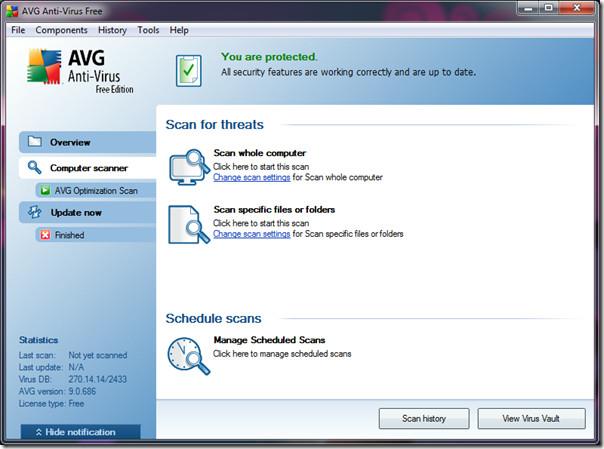Click the 'Scan for threats' heading

pyautogui.click(x=215, y=124)
